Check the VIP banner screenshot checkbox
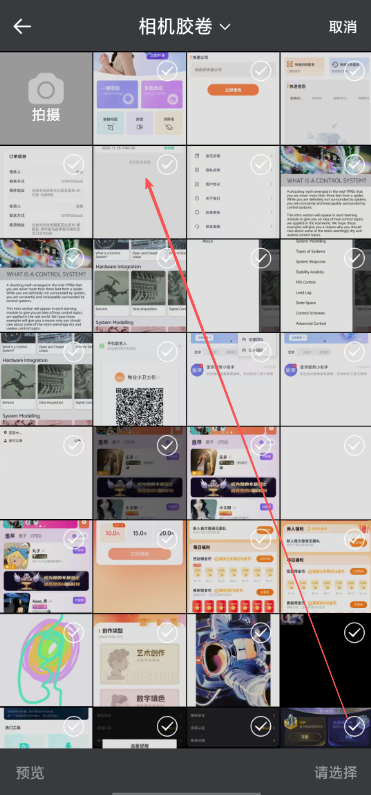Screen dimensions: 371x795 point(354,727)
